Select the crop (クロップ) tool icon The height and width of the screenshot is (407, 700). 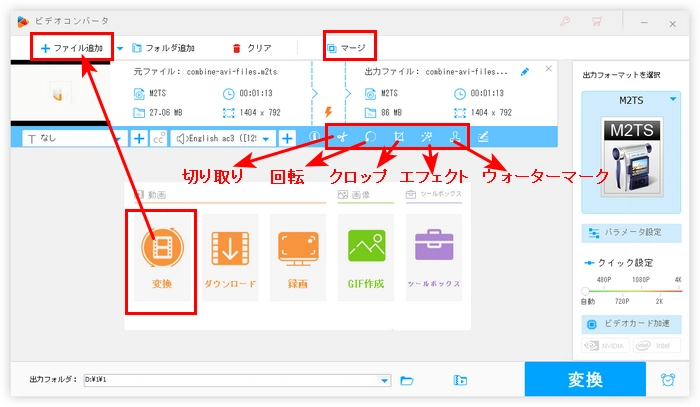(399, 138)
